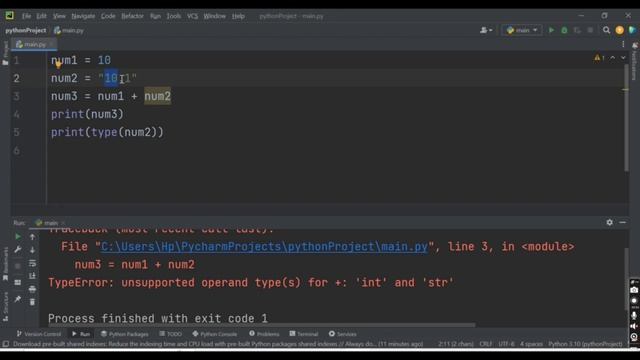640x360 pixels.
Task: Click the Up stack trace arrow
Action: click(x=32, y=237)
